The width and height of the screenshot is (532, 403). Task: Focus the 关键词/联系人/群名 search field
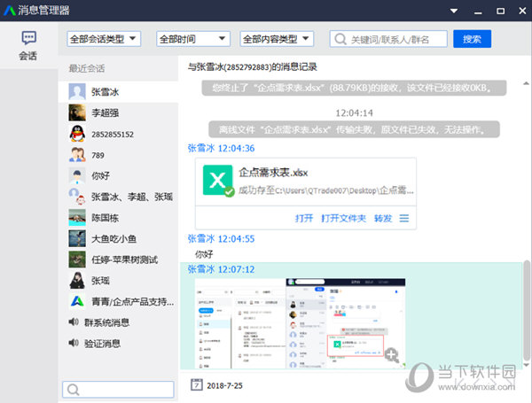click(388, 39)
